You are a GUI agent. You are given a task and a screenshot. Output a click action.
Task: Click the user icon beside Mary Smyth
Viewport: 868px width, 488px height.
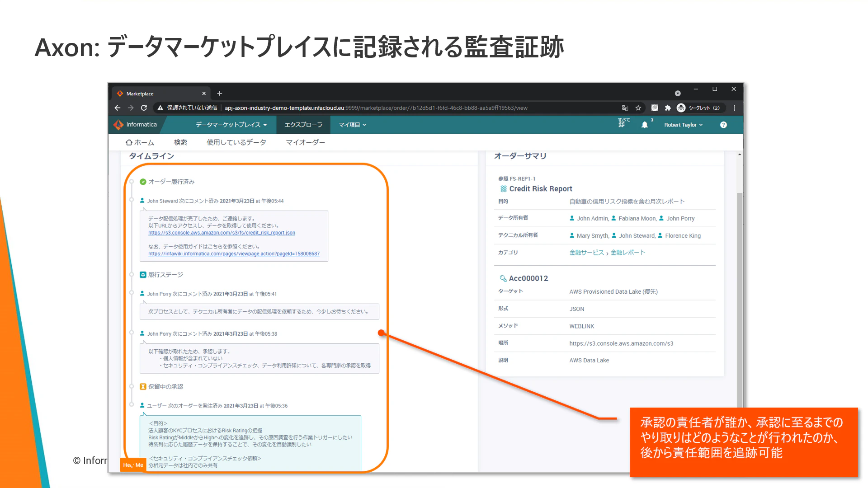(x=572, y=235)
